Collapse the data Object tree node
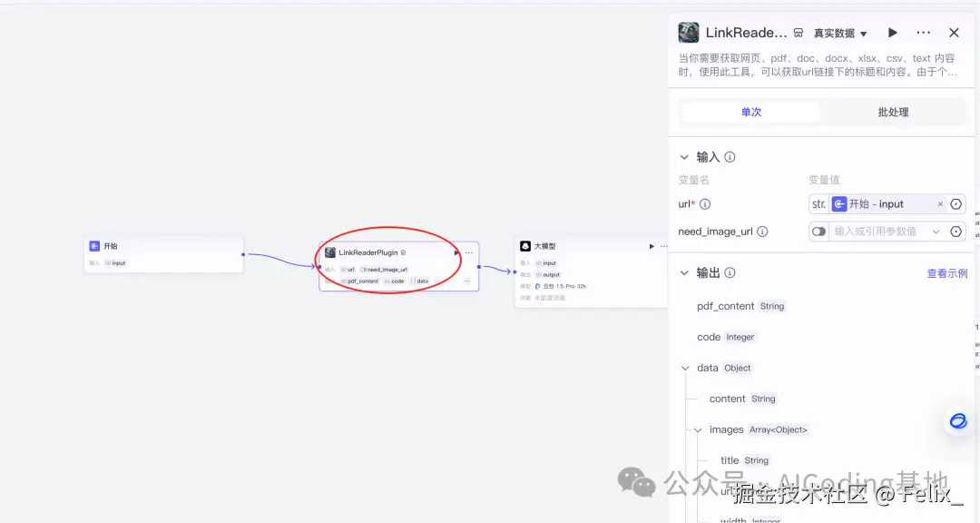Image resolution: width=980 pixels, height=523 pixels. pos(686,368)
